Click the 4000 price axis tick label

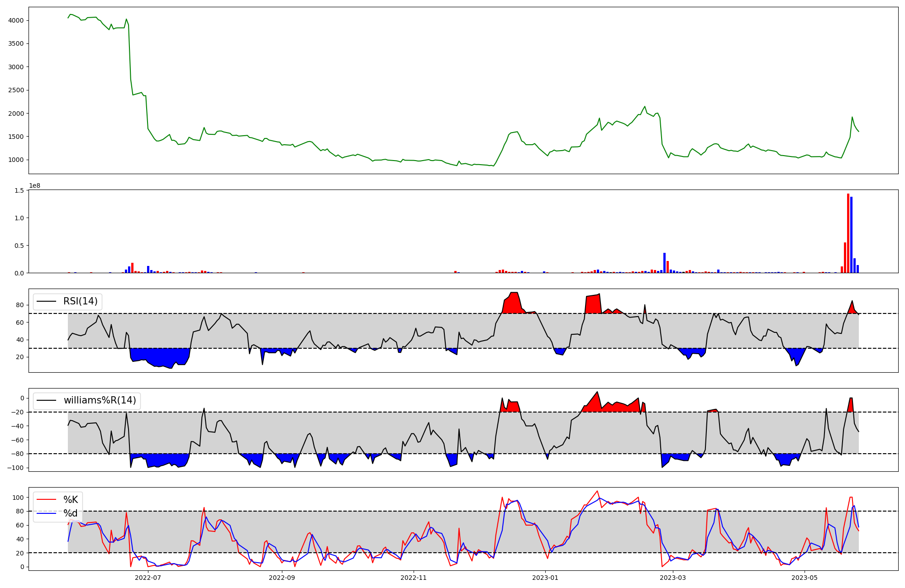pyautogui.click(x=16, y=20)
